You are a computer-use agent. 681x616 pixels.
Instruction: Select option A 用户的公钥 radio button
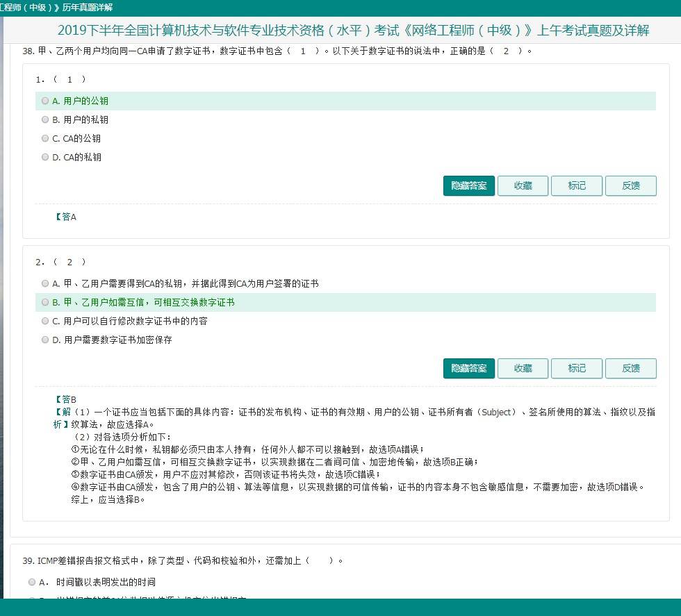[45, 101]
